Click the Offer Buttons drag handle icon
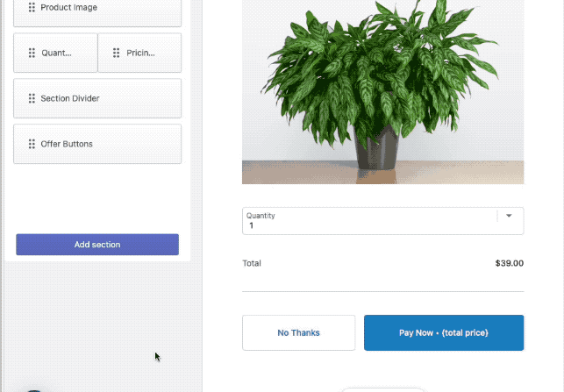This screenshot has height=392, width=564. 32,144
